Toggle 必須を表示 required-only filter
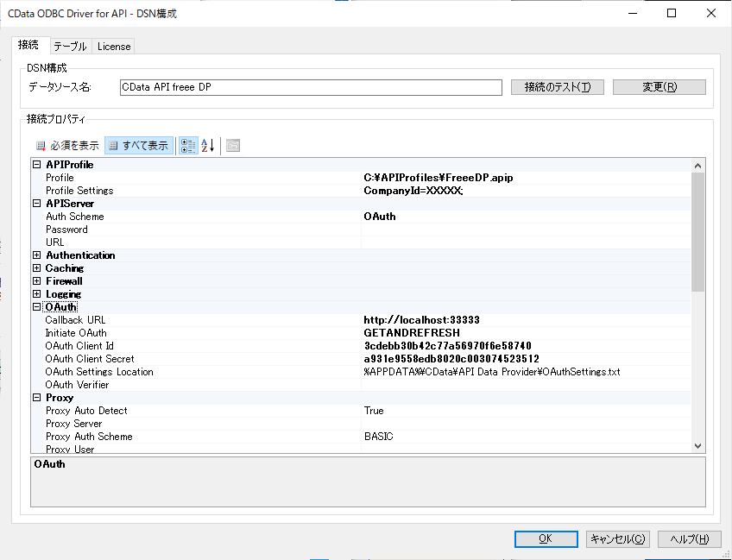Screen dimensions: 732x560 [x=67, y=146]
